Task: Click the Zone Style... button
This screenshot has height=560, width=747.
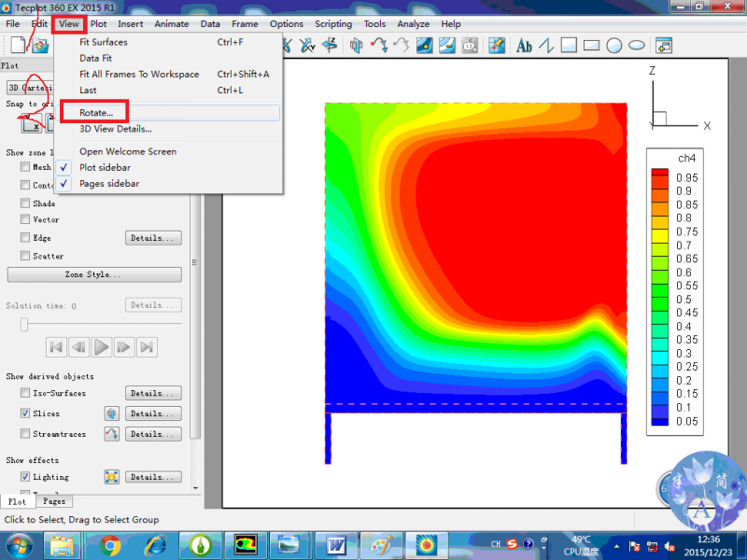Action: click(x=94, y=274)
